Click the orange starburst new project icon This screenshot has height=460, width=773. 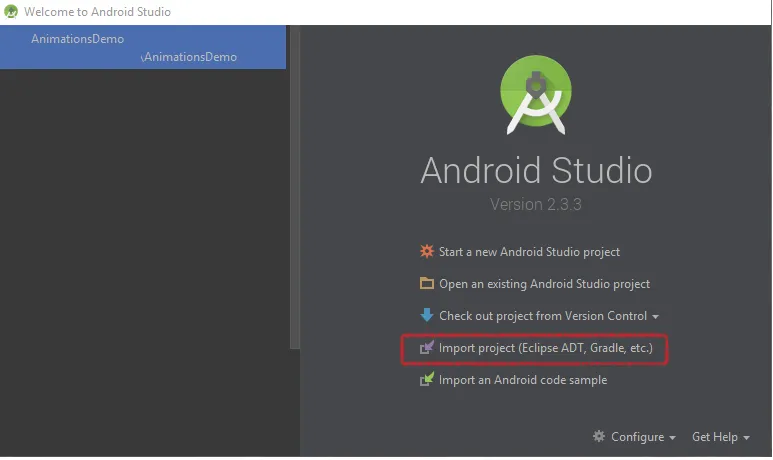click(426, 251)
